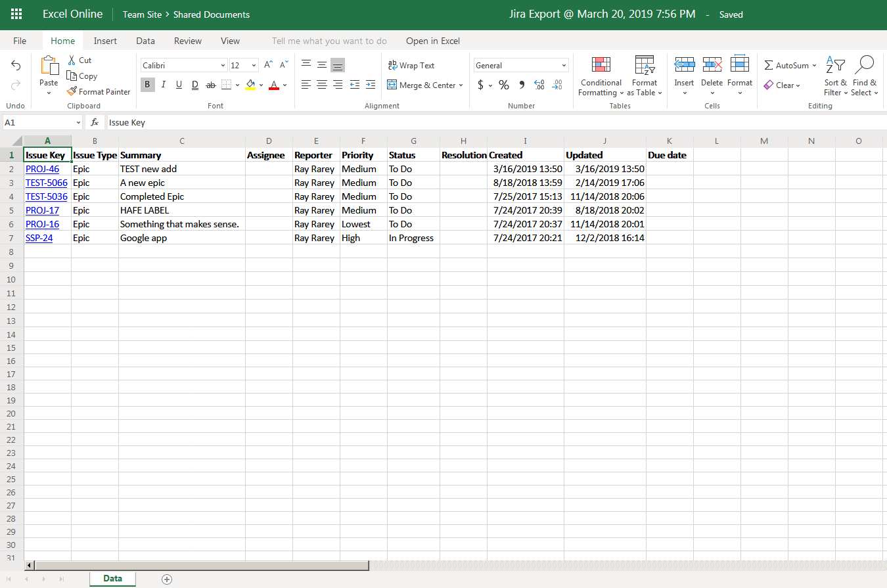Click Open in Excel

click(432, 41)
